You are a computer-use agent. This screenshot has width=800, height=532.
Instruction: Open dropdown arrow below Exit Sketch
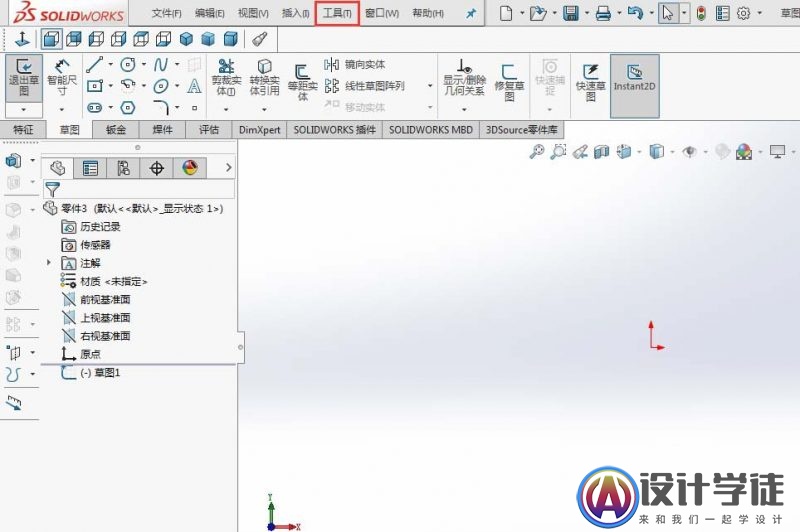(24, 110)
